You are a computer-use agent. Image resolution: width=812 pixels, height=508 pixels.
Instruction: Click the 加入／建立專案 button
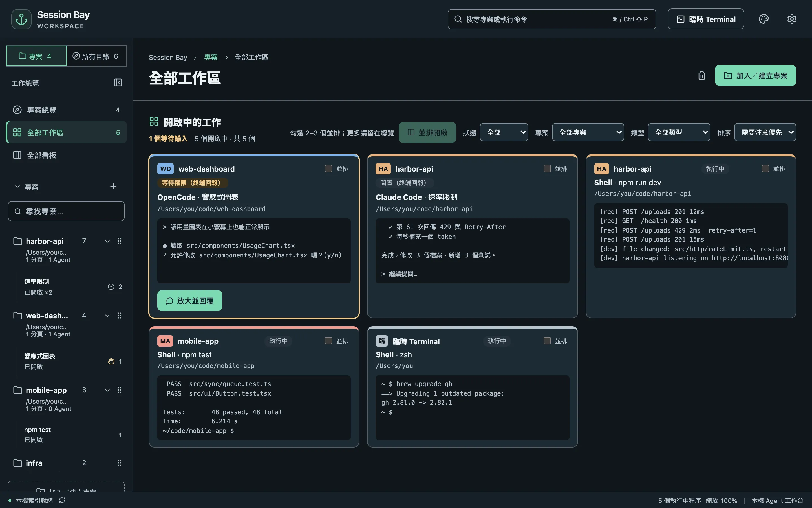point(755,75)
